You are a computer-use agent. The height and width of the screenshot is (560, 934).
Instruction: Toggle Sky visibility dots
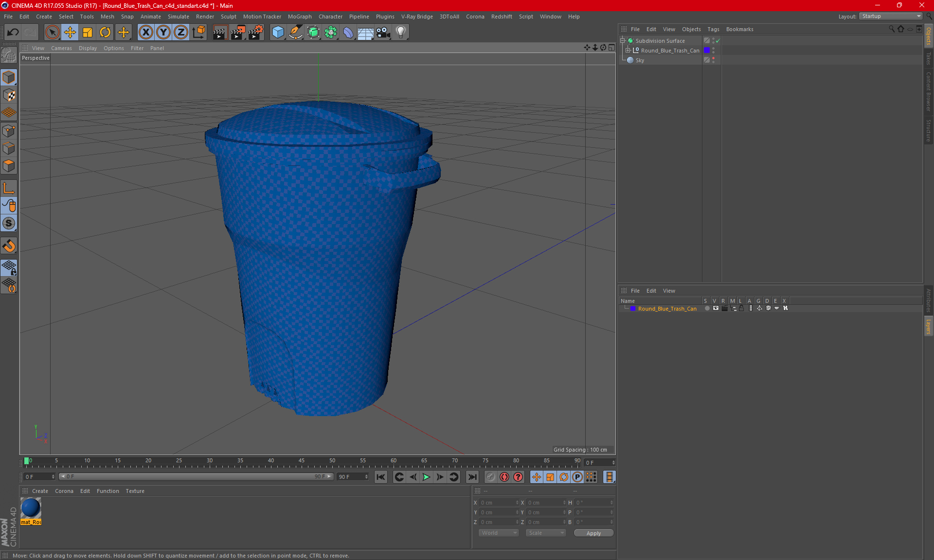click(x=713, y=60)
